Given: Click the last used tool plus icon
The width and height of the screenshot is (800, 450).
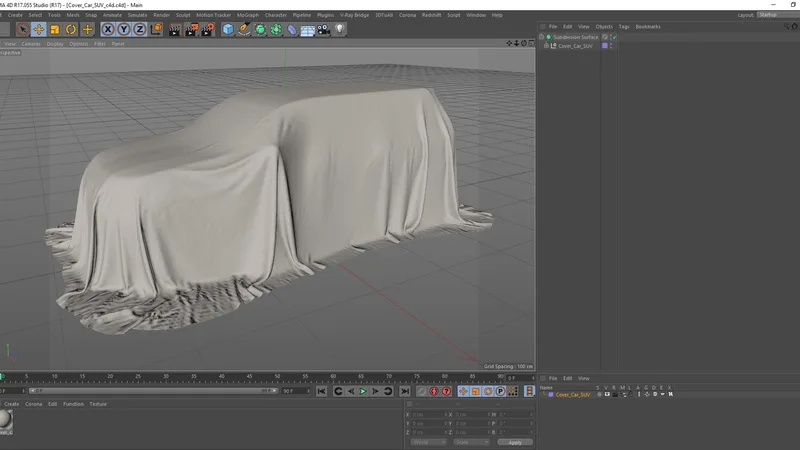Looking at the screenshot, I should (87, 30).
